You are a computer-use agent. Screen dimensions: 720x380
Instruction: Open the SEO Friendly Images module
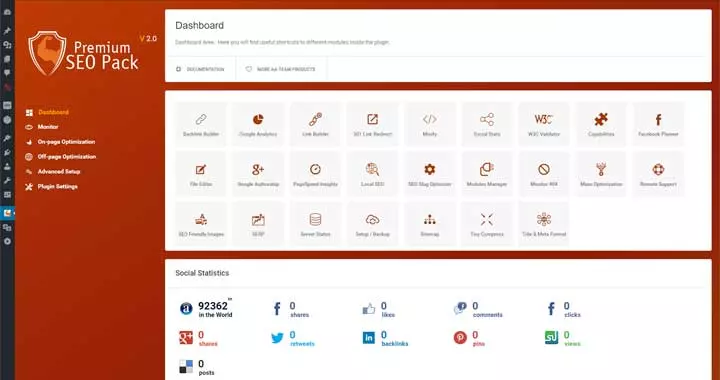point(201,224)
